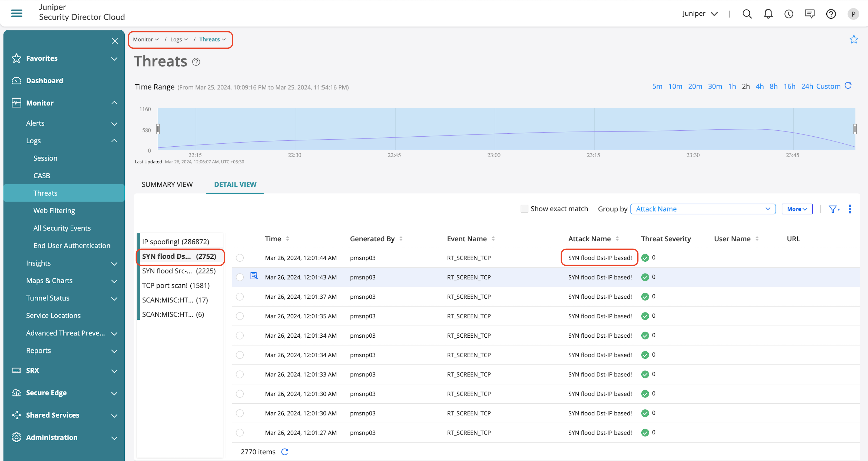The image size is (868, 461).
Task: Expand the More dropdown button
Action: pyautogui.click(x=797, y=209)
